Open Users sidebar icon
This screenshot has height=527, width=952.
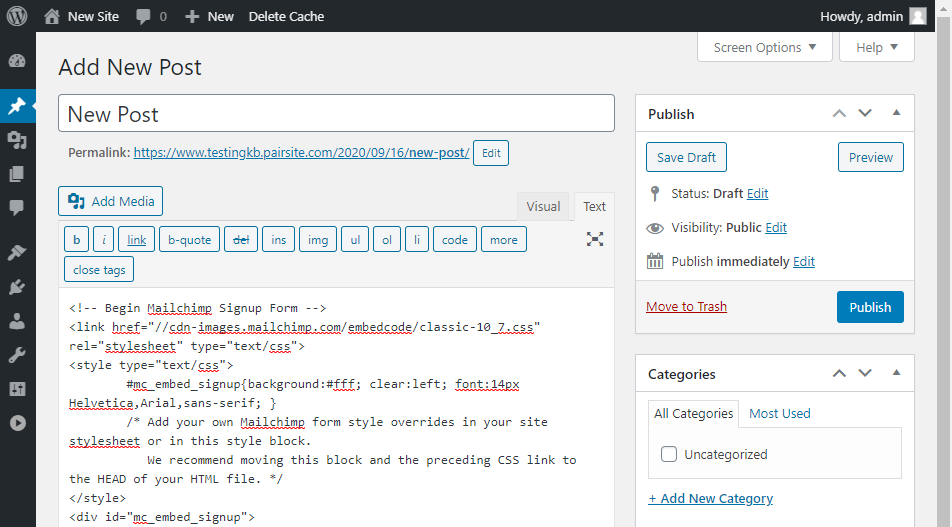[17, 321]
